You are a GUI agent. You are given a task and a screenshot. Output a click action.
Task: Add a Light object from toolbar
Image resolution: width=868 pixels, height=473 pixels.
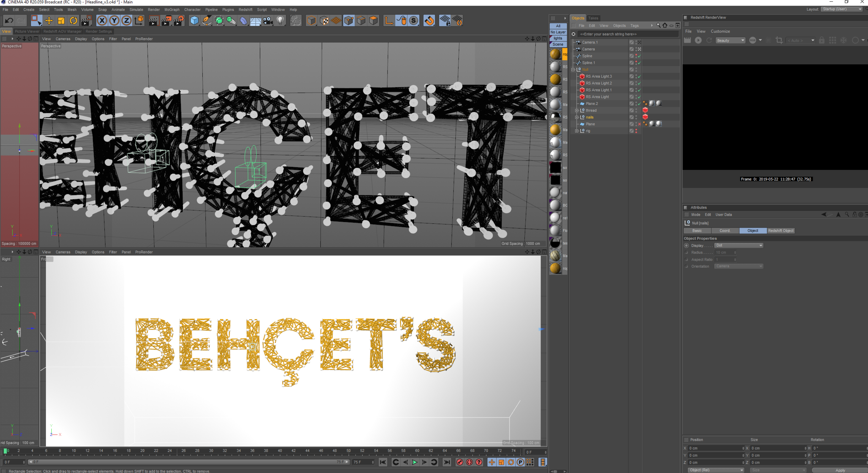[280, 21]
